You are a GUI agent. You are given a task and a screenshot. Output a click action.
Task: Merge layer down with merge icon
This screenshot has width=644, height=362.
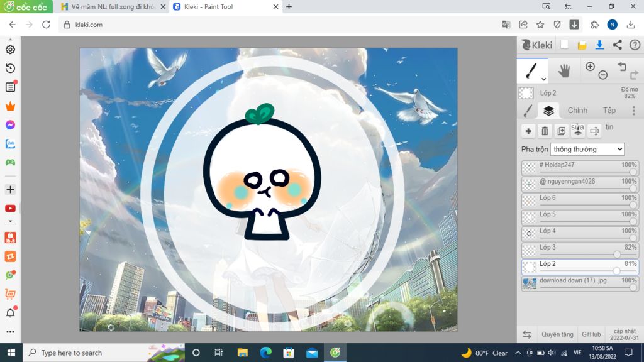coord(578,131)
